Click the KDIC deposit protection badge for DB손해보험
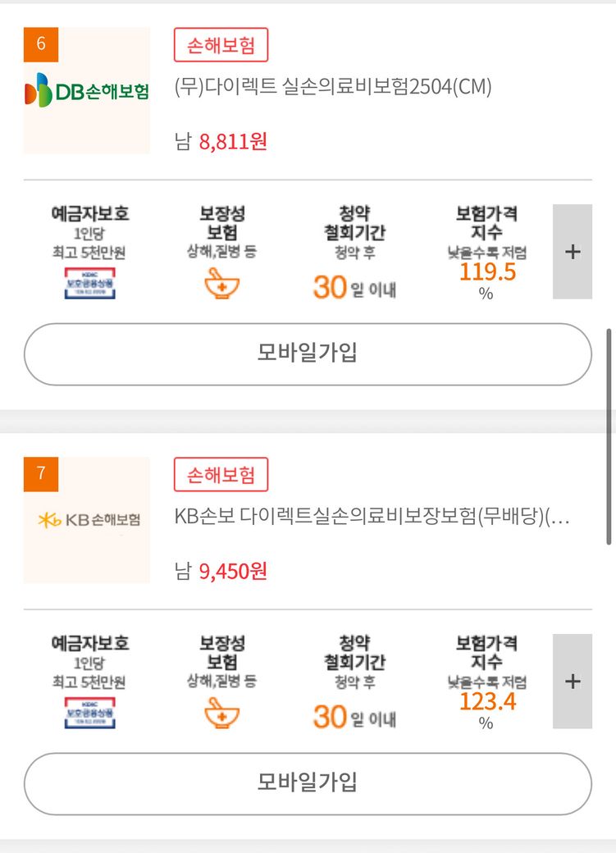Viewport: 616px width, 853px height. point(89,283)
